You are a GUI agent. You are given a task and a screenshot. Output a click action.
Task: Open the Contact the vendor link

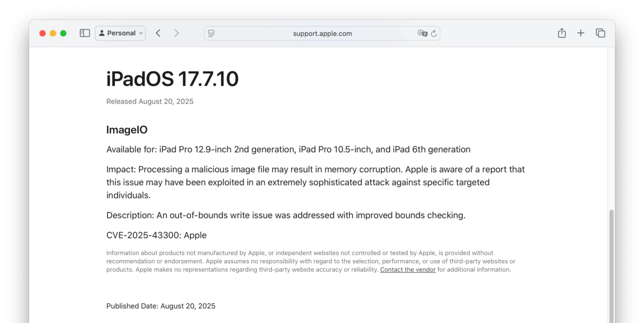(x=408, y=269)
